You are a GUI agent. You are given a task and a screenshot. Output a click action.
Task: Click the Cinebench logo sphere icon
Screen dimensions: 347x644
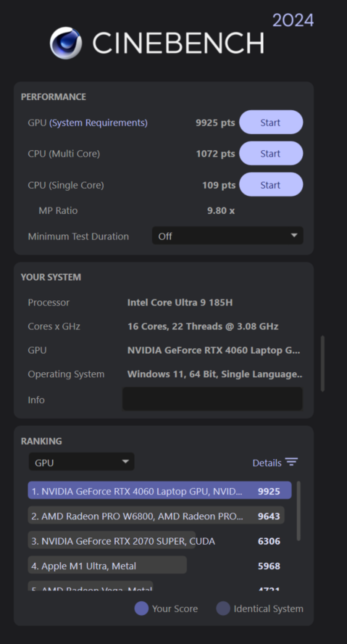point(66,43)
